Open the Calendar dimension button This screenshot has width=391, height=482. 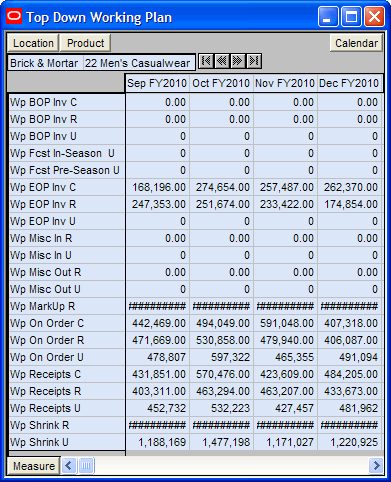[x=356, y=43]
